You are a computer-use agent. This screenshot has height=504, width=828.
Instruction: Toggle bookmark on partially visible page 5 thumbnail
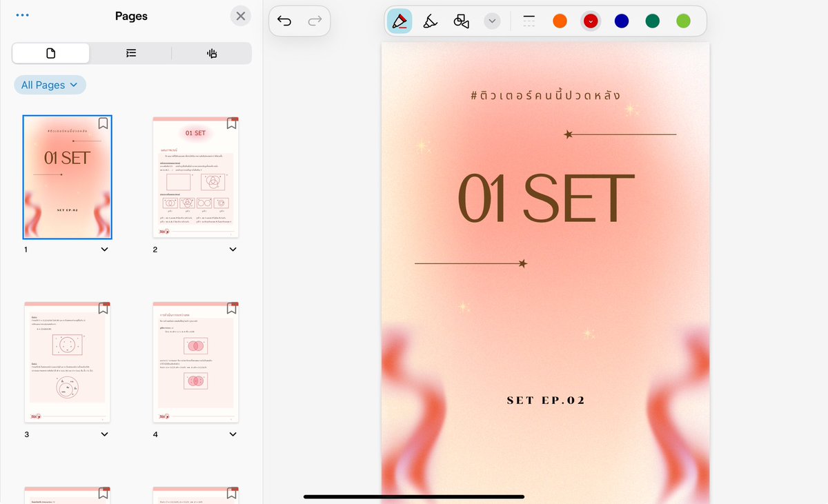click(103, 493)
